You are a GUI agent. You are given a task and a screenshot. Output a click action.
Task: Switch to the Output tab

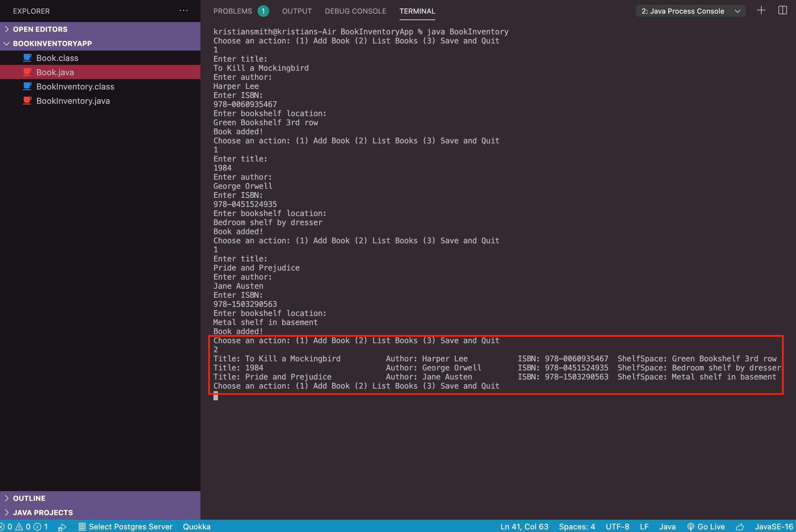(x=297, y=11)
